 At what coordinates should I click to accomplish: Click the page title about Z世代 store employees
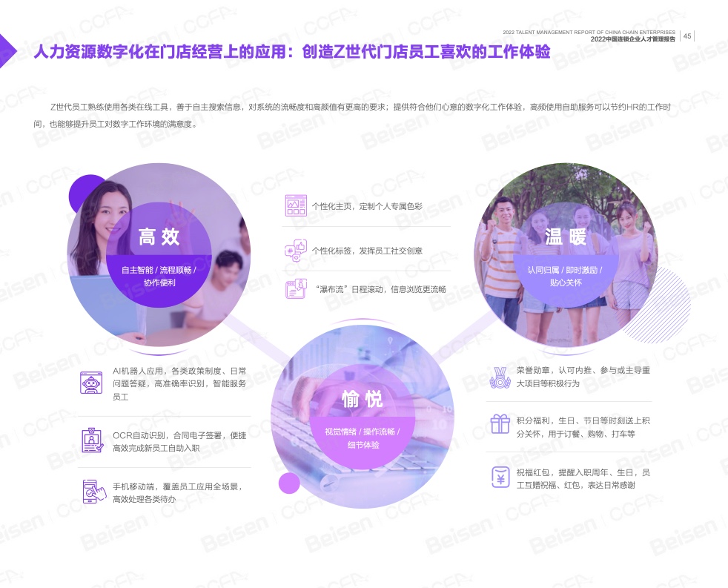(291, 52)
